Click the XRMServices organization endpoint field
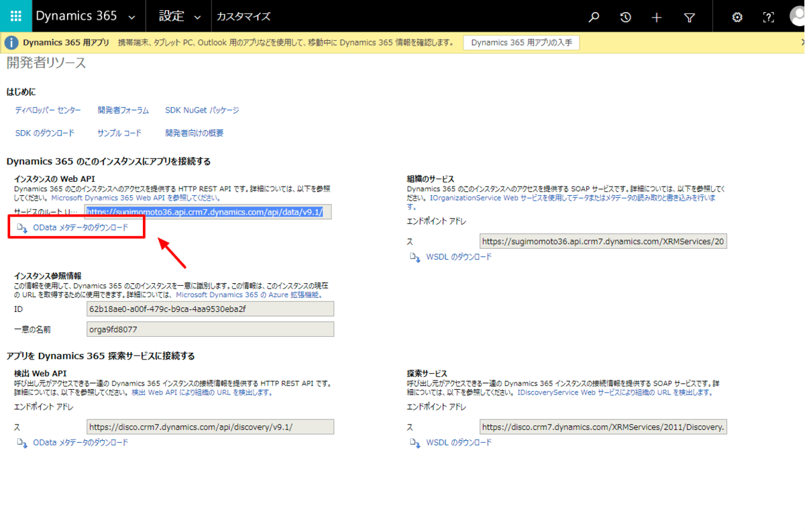 pyautogui.click(x=603, y=242)
